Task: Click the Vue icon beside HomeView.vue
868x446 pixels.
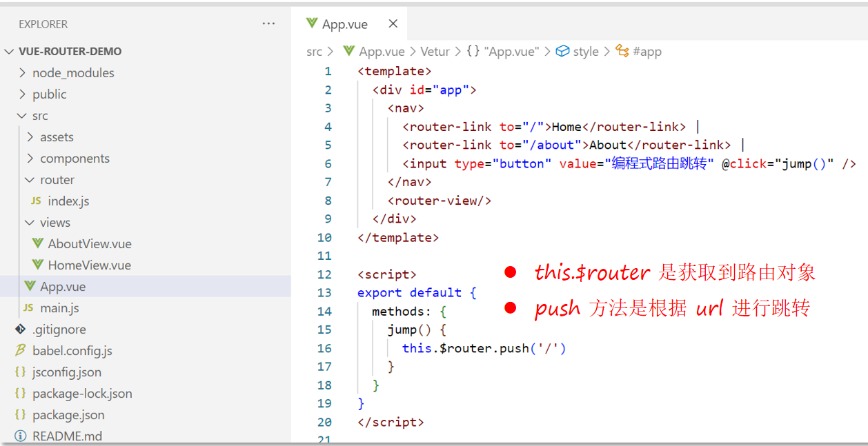Action: [38, 265]
